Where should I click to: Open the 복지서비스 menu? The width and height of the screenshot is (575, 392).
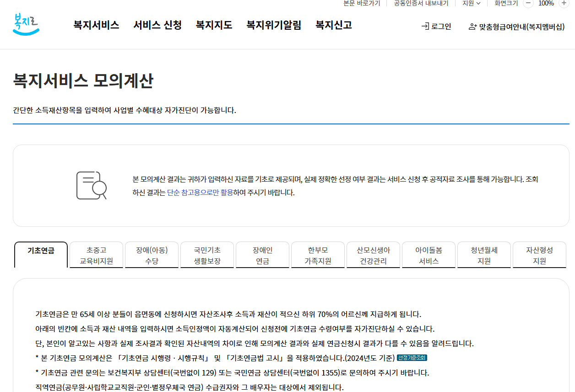click(x=96, y=25)
